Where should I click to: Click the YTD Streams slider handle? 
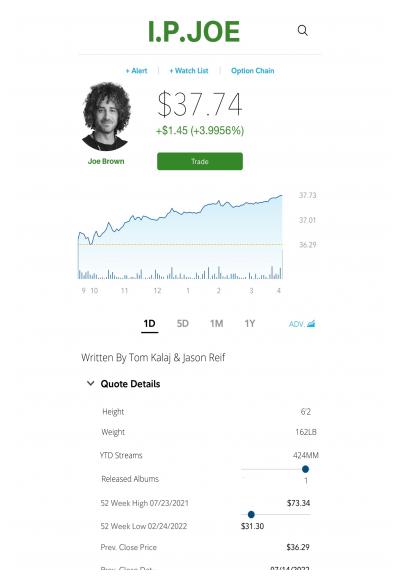(305, 469)
